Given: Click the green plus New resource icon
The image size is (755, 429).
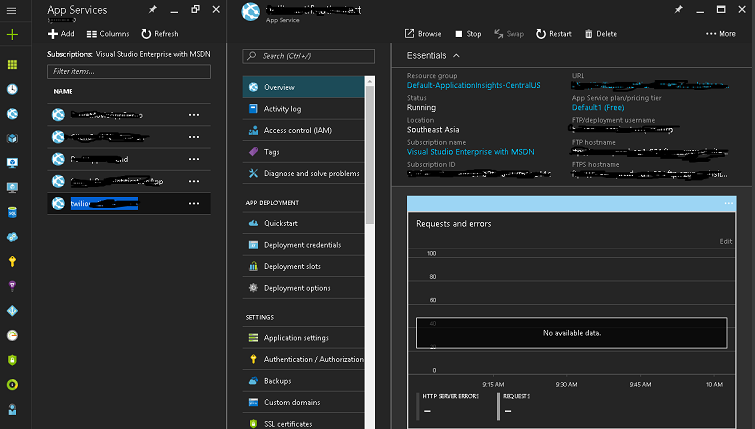Looking at the screenshot, I should pos(12,34).
